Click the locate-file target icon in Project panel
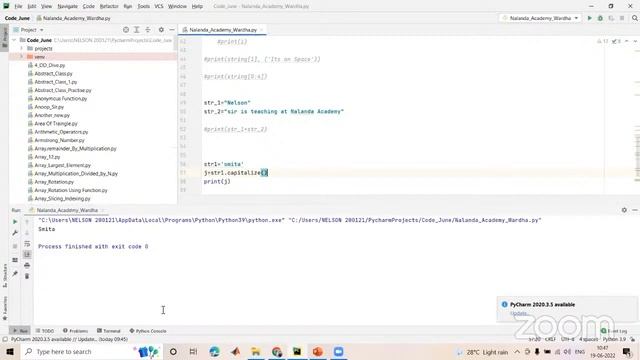This screenshot has width=640, height=360. pos(126,30)
